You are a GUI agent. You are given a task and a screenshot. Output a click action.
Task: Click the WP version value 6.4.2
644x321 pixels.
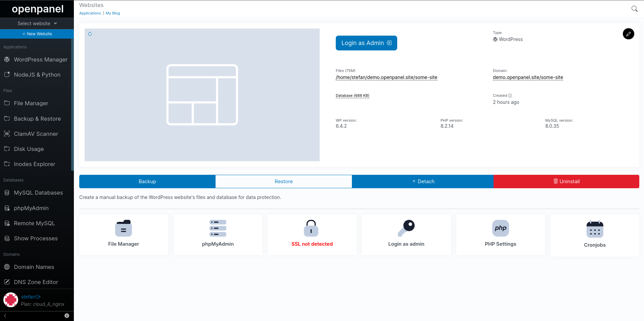point(341,126)
